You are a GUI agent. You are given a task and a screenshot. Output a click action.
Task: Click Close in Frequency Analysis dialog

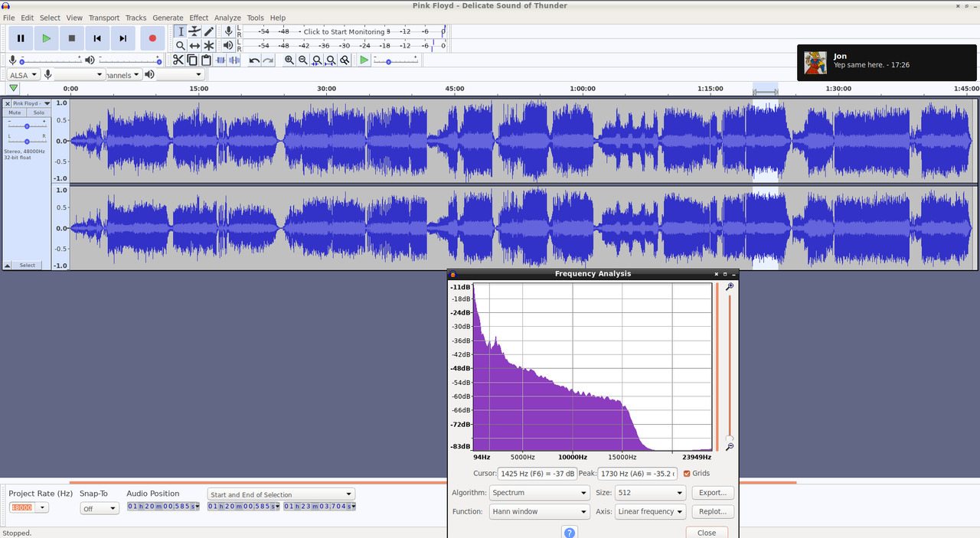[x=707, y=533]
